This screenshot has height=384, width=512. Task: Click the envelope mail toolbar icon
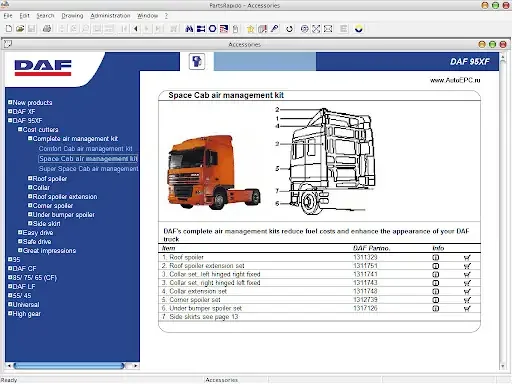(x=328, y=29)
